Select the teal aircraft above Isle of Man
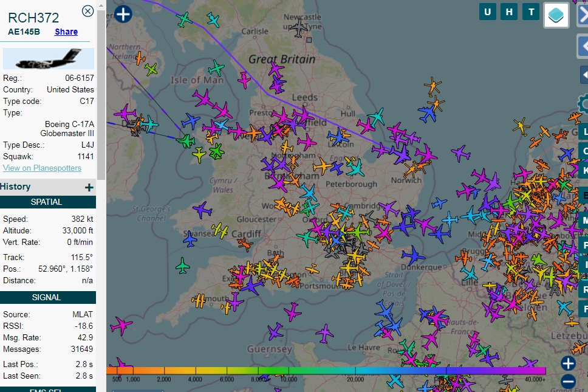The width and height of the screenshot is (588, 392). pyautogui.click(x=216, y=69)
